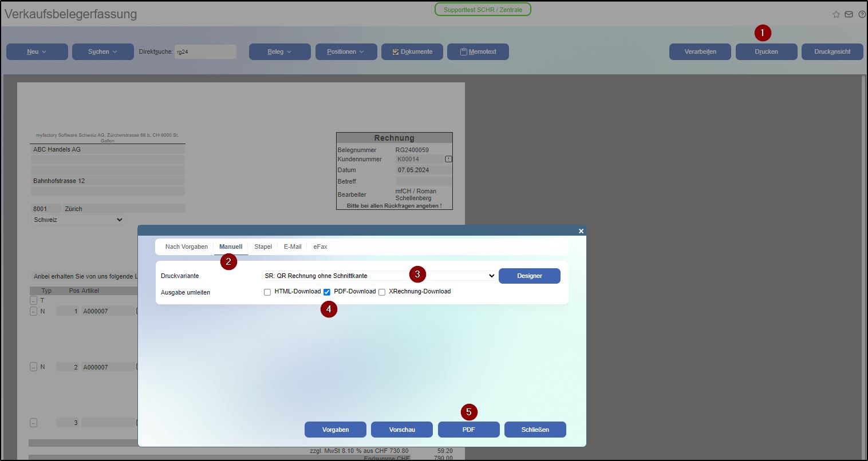
Task: Click the info icon beside Kundennummer K00014
Action: pyautogui.click(x=449, y=159)
